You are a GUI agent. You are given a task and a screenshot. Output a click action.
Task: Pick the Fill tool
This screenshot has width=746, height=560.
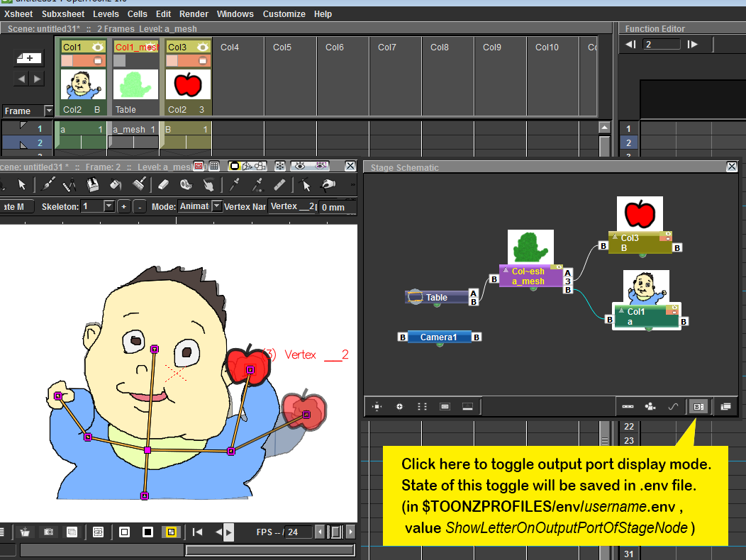tap(116, 187)
